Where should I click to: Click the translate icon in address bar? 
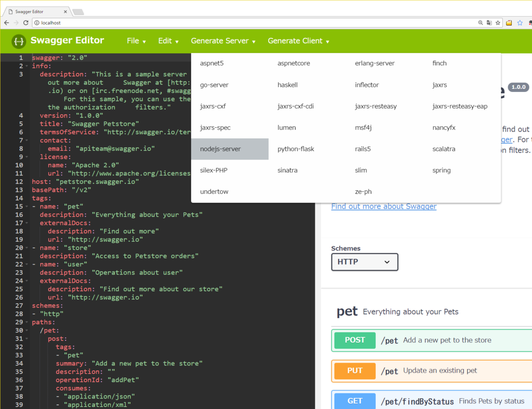(489, 23)
